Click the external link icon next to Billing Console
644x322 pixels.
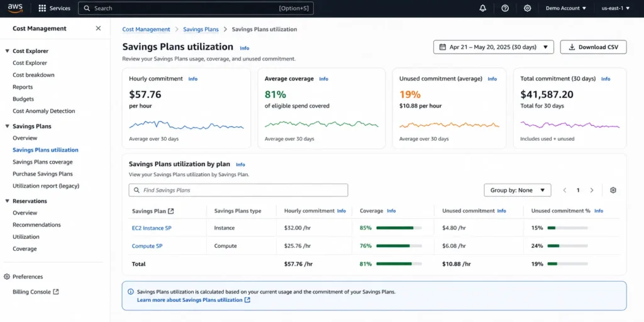pos(56,292)
